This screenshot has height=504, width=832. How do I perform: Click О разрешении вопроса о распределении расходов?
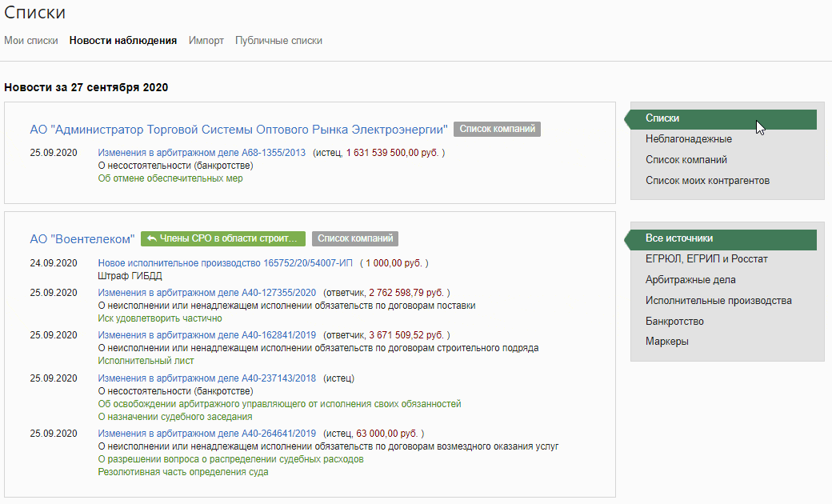(x=231, y=459)
